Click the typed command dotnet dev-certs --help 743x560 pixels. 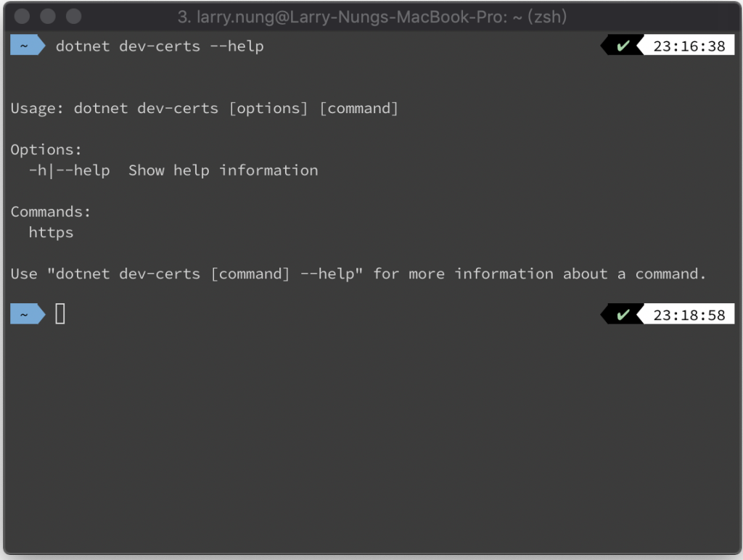160,46
